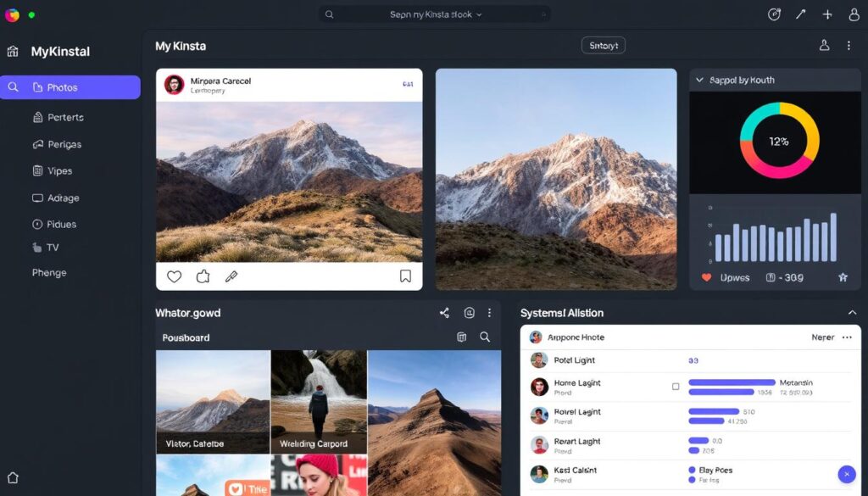Click the search icon in the Pousboard bar
868x496 pixels.
click(485, 337)
